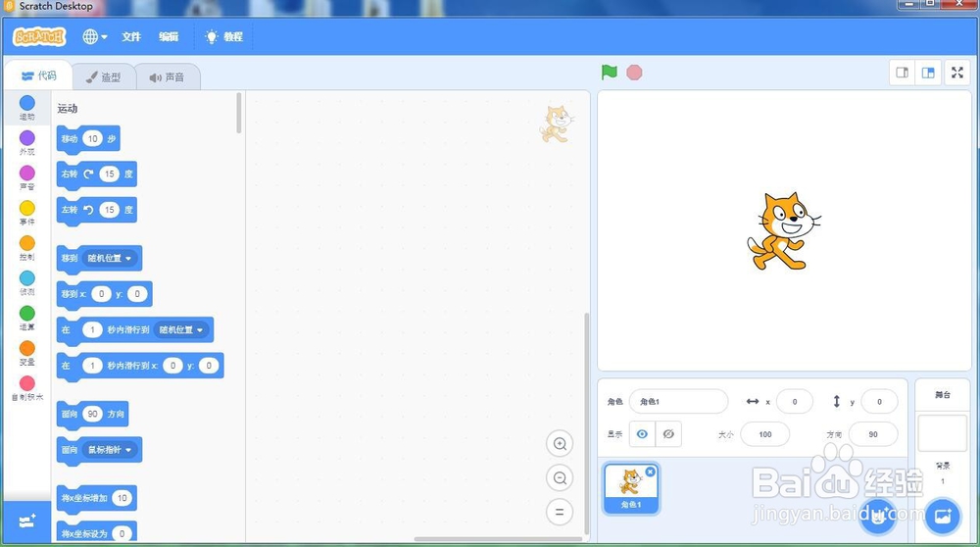
Task: Click the sprite y coordinate field
Action: click(879, 401)
